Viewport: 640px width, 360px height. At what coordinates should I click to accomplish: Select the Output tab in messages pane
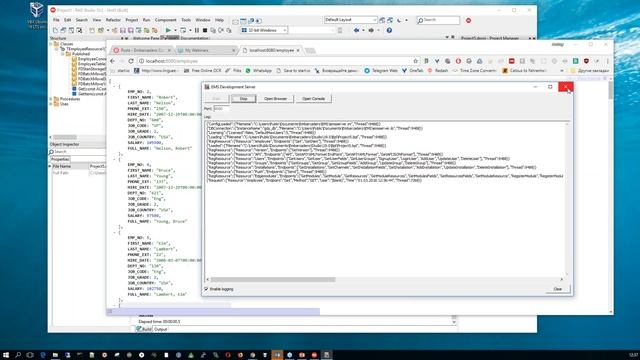coord(160,329)
